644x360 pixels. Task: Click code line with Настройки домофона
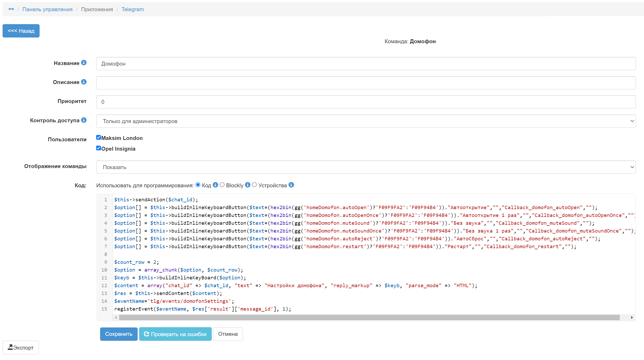296,285
